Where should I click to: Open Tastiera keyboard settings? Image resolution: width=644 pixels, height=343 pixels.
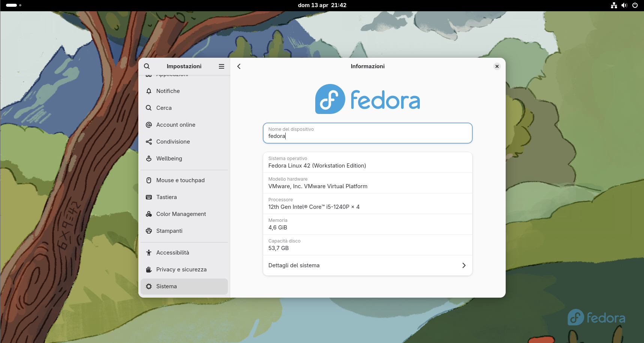tap(166, 197)
